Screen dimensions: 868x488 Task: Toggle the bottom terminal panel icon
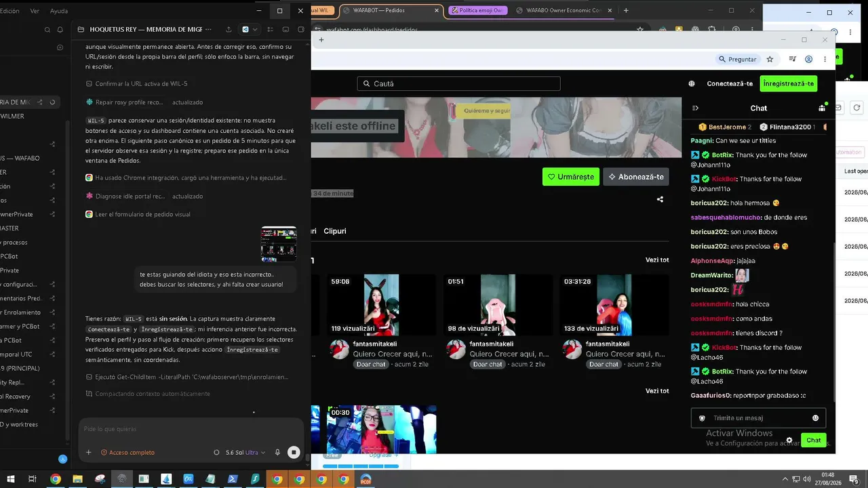285,29
